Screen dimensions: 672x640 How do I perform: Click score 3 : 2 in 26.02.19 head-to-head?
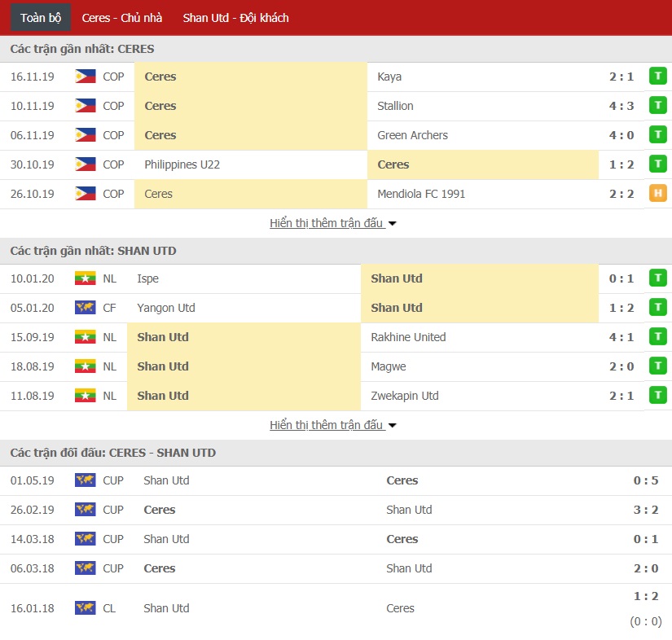(646, 510)
